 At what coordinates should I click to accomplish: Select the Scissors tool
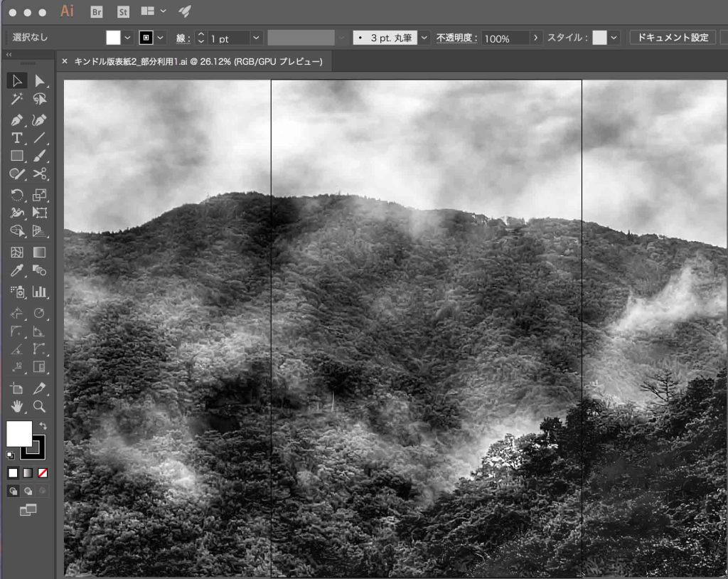[x=40, y=174]
